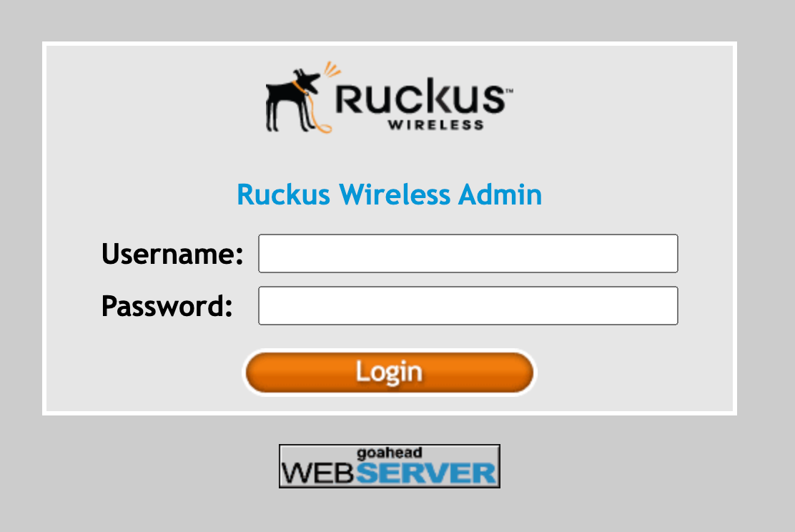Click the TM trademark symbol beside Ruckus

[509, 91]
